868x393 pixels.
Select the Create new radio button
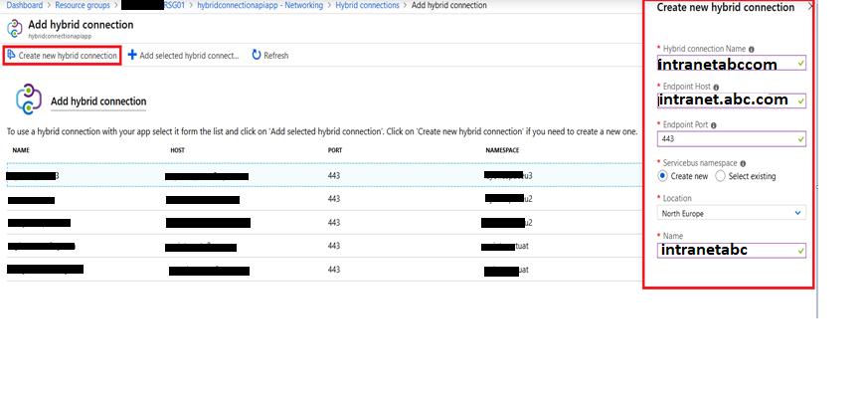[662, 176]
